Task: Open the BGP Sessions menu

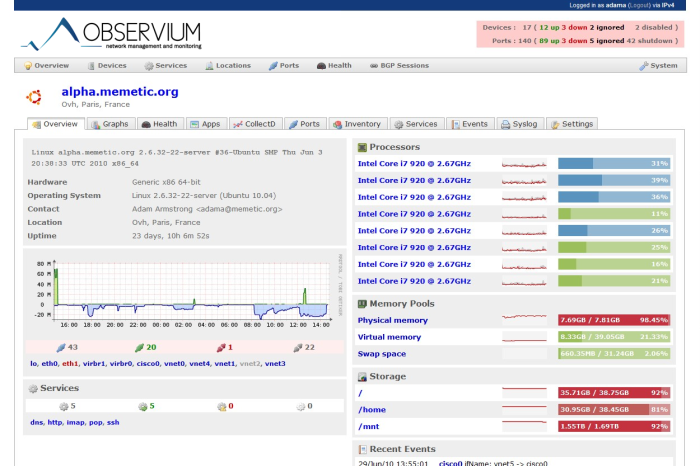Action: 400,66
